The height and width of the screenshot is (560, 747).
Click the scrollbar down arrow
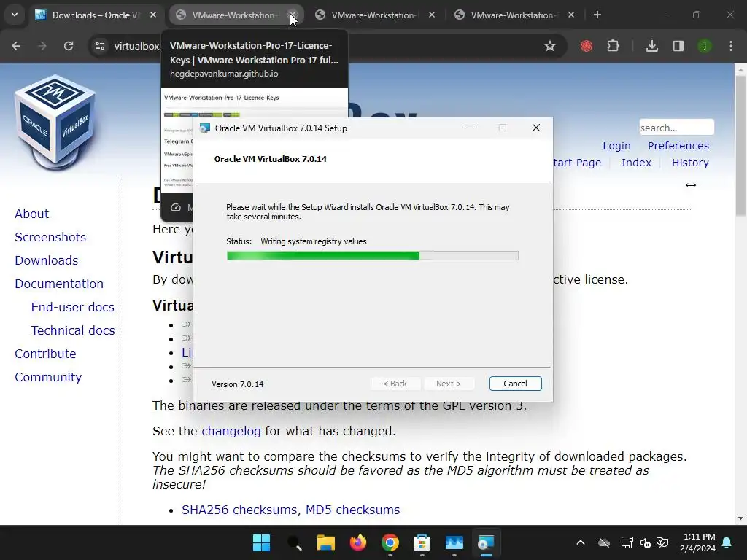pyautogui.click(x=740, y=518)
